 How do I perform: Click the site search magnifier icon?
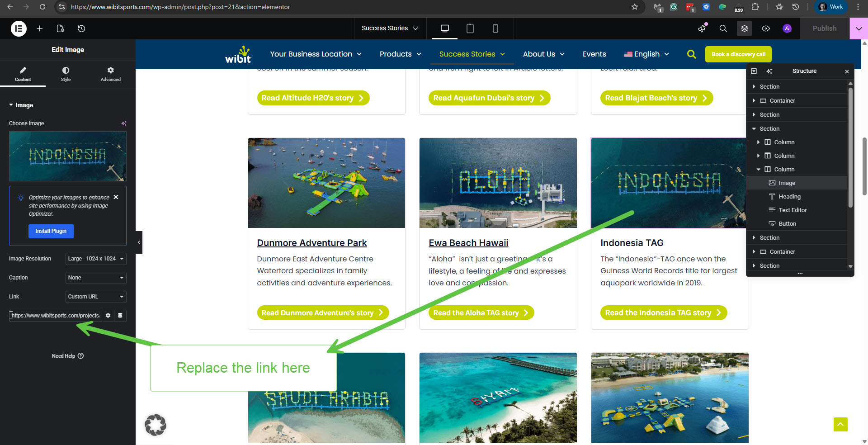pyautogui.click(x=691, y=54)
